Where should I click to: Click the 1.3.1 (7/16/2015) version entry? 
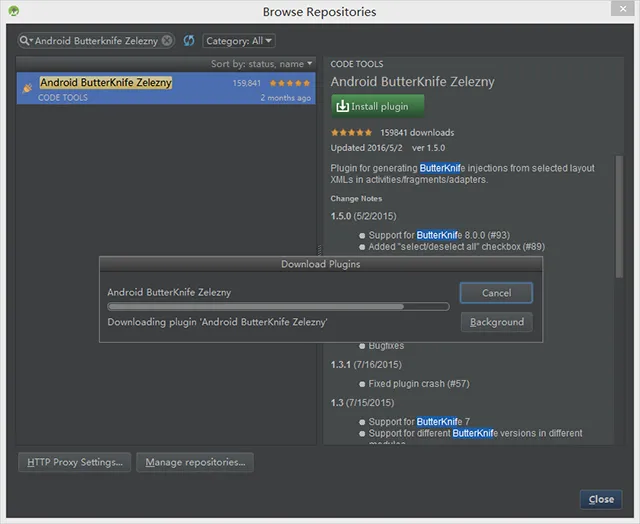tap(366, 364)
